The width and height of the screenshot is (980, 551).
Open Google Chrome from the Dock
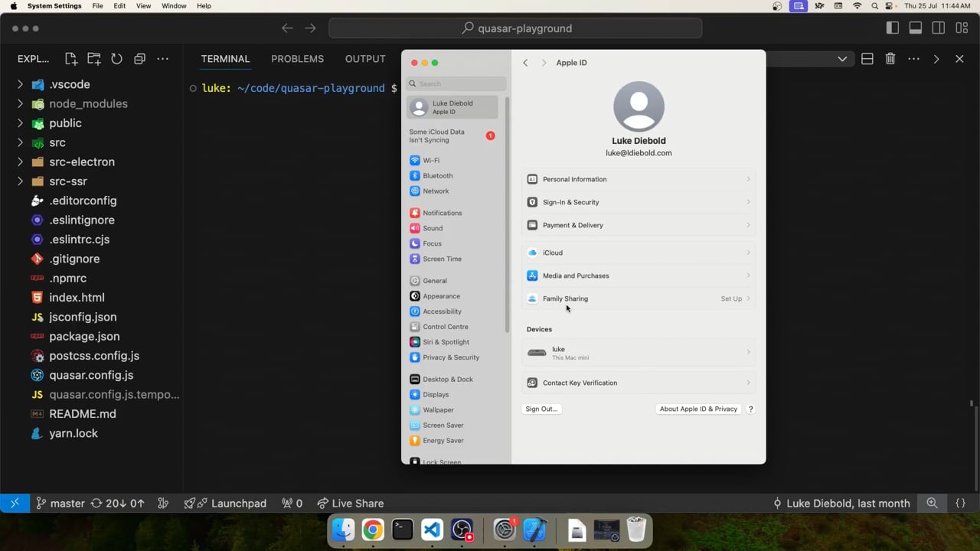point(373,530)
